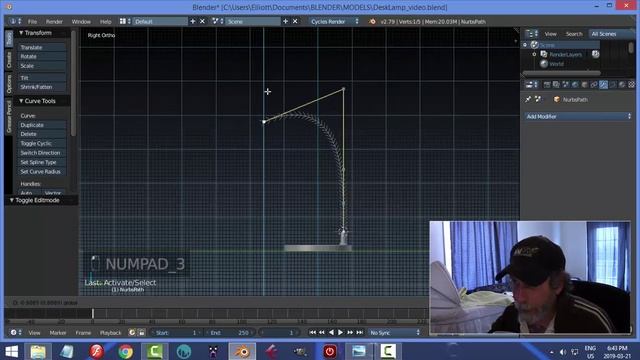Open the Scene properties tab
This screenshot has width=640, height=360.
click(566, 84)
